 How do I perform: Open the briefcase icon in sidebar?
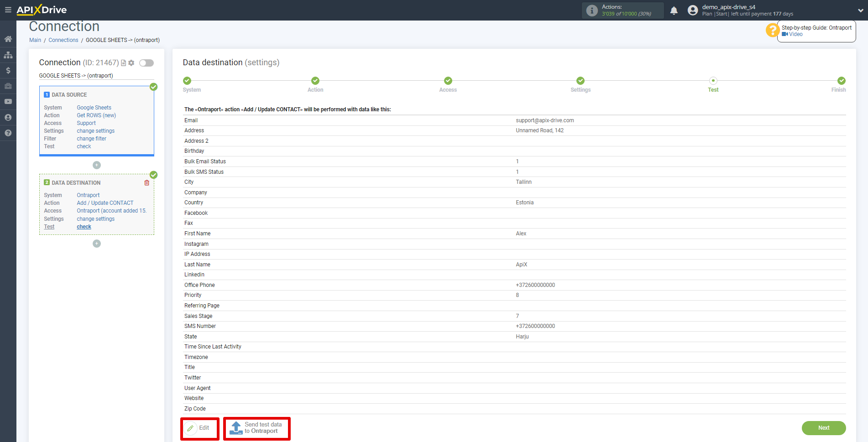pos(8,86)
